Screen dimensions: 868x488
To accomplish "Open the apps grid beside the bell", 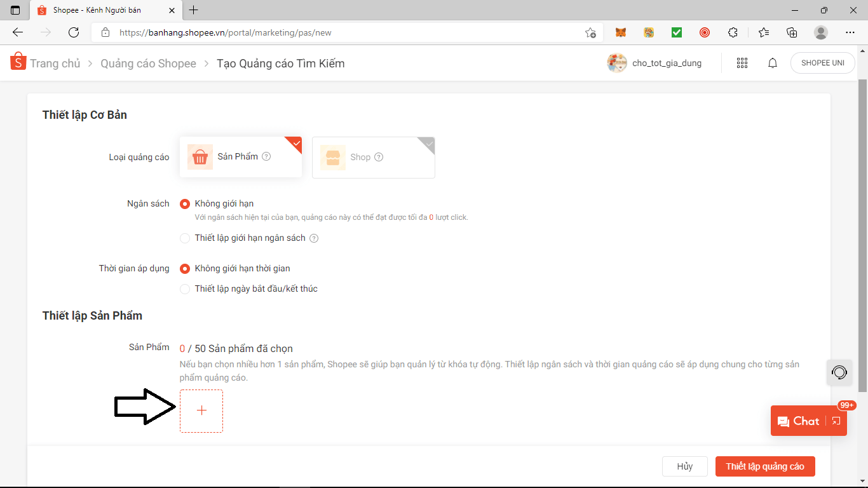I will [742, 63].
